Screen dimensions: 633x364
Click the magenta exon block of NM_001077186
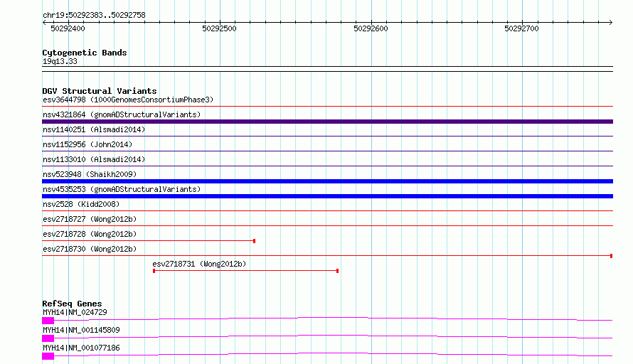pyautogui.click(x=48, y=356)
